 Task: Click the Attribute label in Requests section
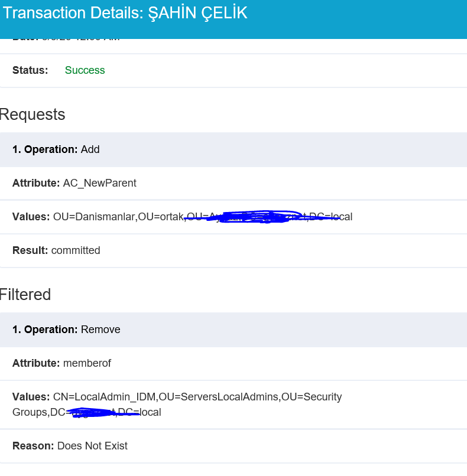point(36,183)
